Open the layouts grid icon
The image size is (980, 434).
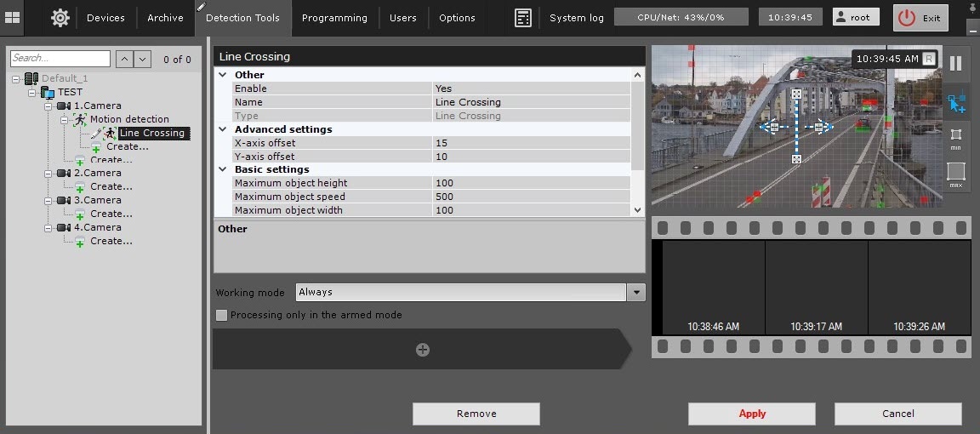pos(13,17)
